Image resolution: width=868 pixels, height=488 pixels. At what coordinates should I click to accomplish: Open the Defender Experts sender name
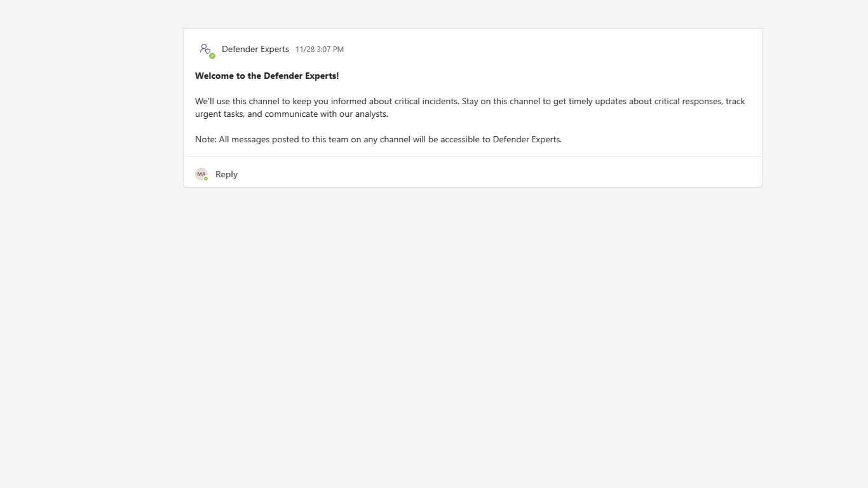click(255, 49)
